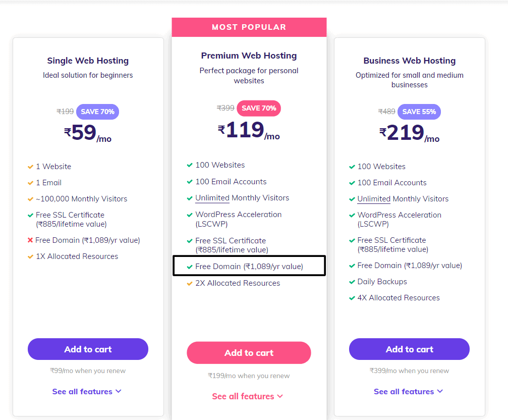Click checkmark beside Premium plan's Free Domain
Viewport: 508px width, 420px height.
[x=190, y=267]
